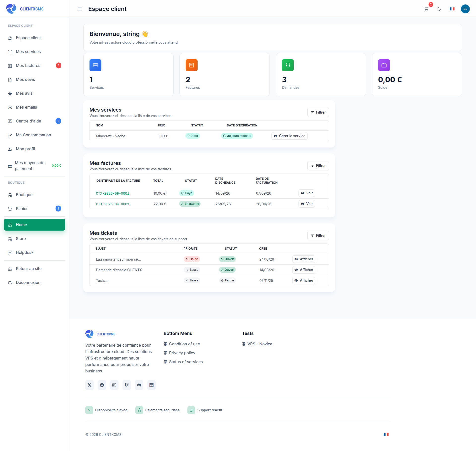Click Retour au site link
476x451 pixels.
34,269
